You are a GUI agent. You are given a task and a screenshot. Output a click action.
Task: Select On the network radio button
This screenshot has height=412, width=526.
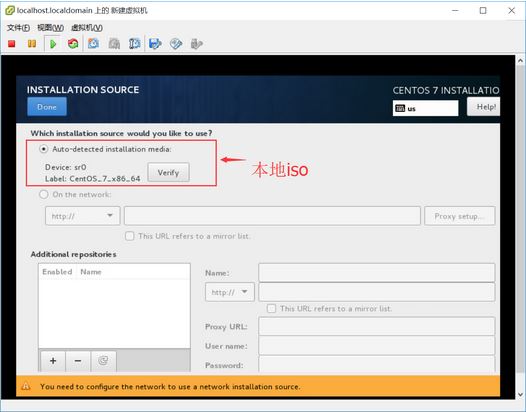point(44,194)
